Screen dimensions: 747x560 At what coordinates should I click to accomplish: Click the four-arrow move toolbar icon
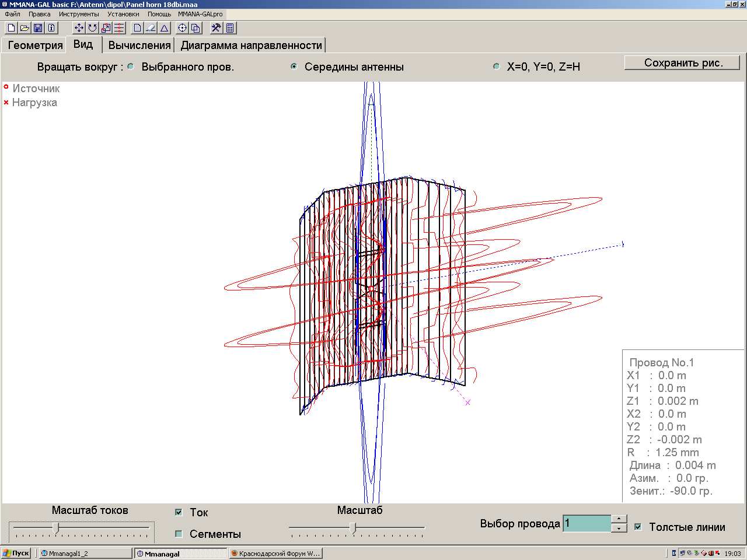click(x=79, y=28)
